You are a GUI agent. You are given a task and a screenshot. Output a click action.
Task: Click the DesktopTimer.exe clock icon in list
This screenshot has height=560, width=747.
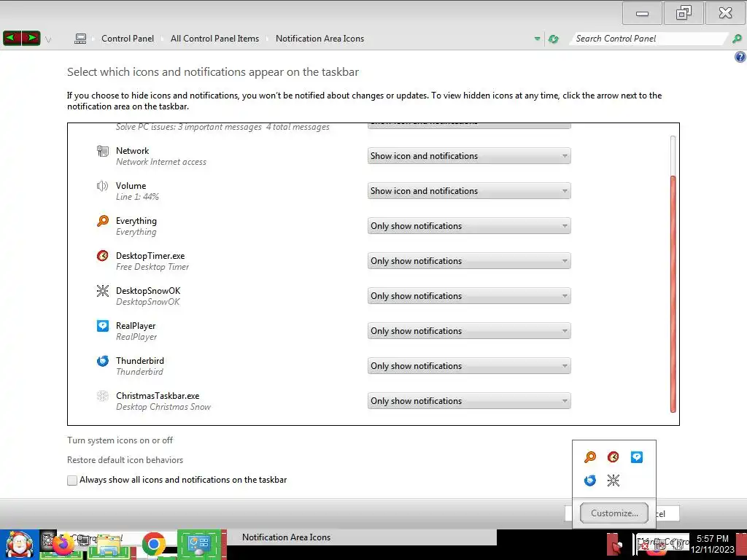click(102, 256)
